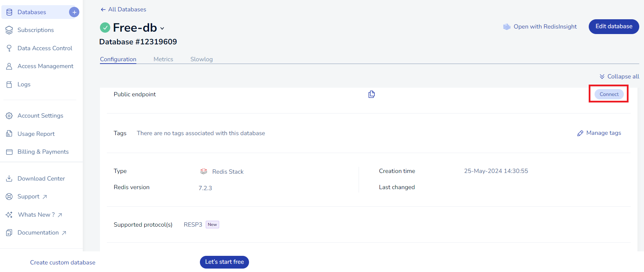Click the Data Access Control key icon
Image resolution: width=644 pixels, height=272 pixels.
9,48
